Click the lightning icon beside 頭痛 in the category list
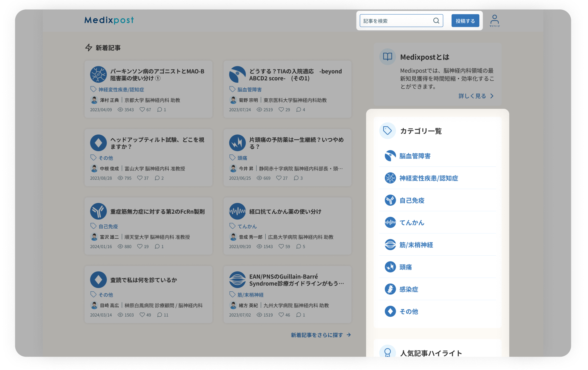 (x=390, y=267)
